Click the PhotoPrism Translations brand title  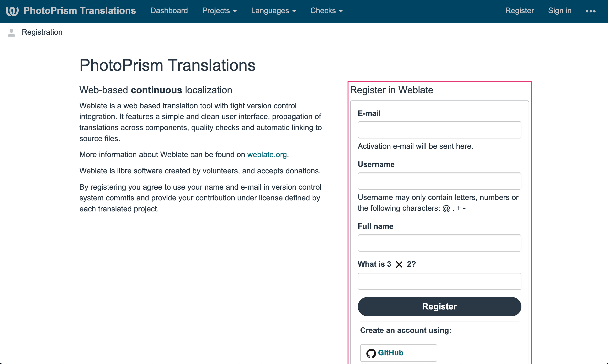79,11
